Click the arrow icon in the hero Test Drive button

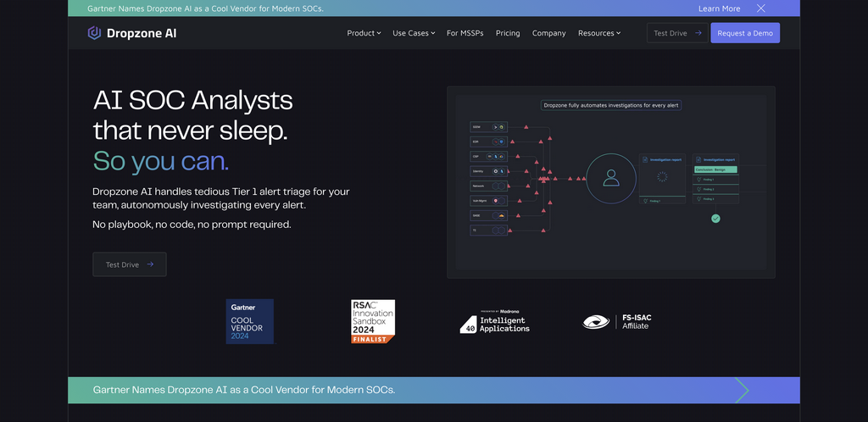[x=150, y=264]
